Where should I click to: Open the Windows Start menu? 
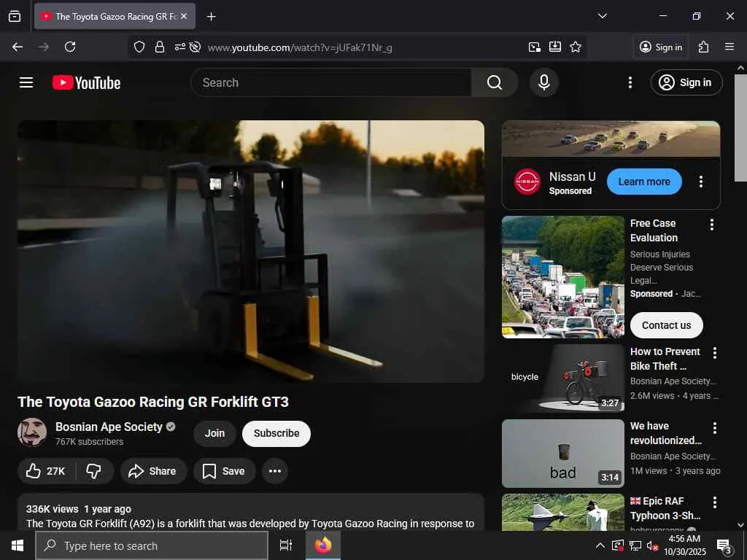[18, 545]
